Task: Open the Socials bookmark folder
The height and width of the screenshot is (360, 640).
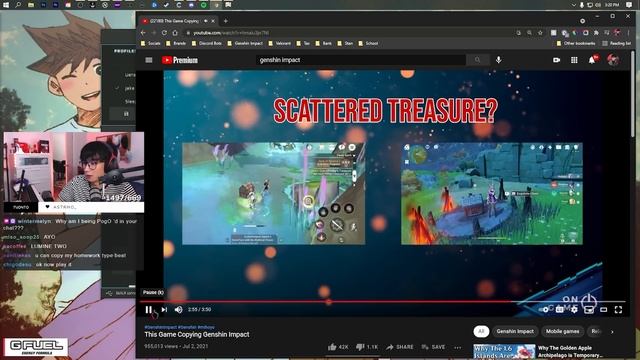Action: tap(151, 43)
